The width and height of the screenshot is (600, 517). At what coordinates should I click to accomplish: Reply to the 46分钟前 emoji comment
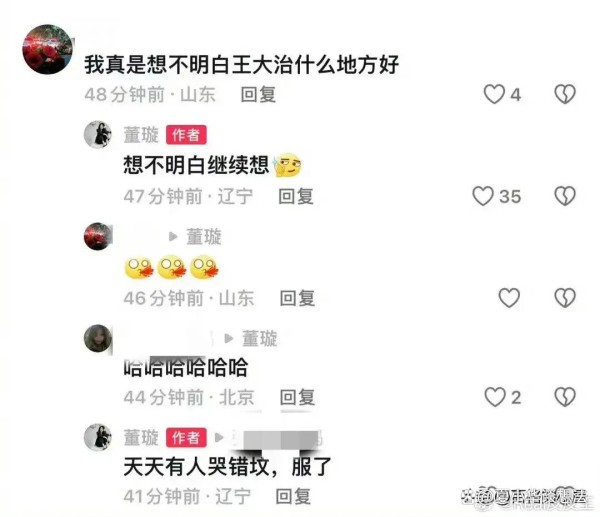click(x=297, y=298)
